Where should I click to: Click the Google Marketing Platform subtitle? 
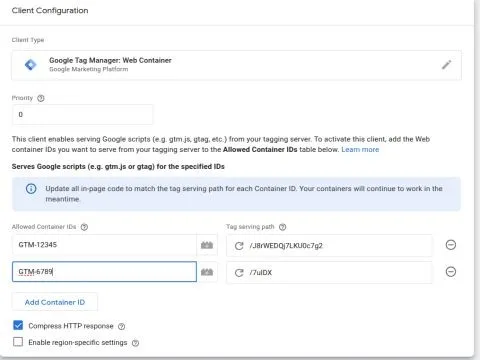pos(89,69)
